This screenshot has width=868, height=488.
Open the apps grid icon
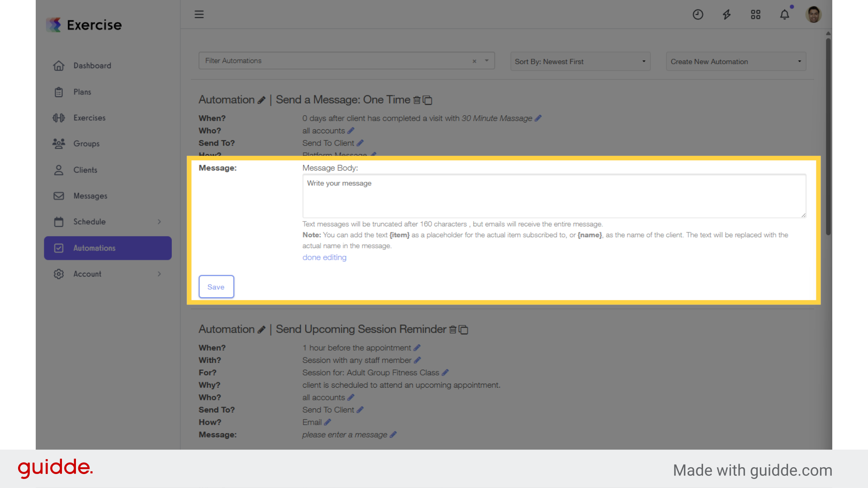(x=755, y=14)
